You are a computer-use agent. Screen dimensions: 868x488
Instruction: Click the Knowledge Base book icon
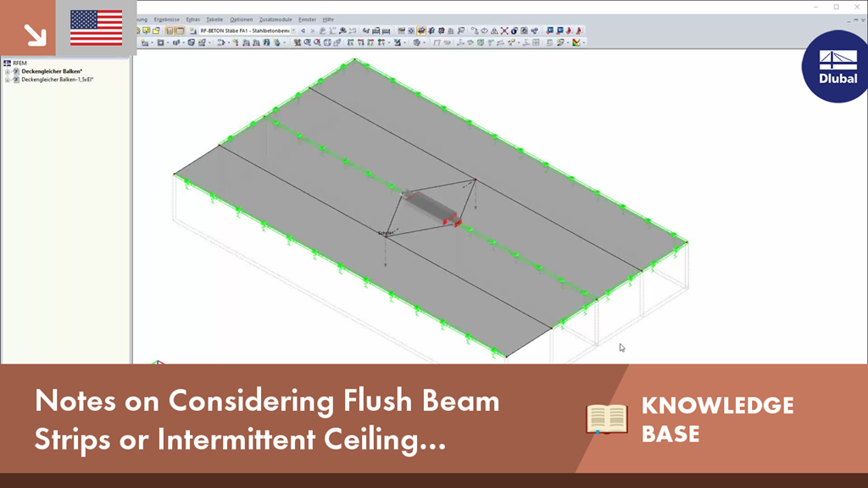point(607,419)
